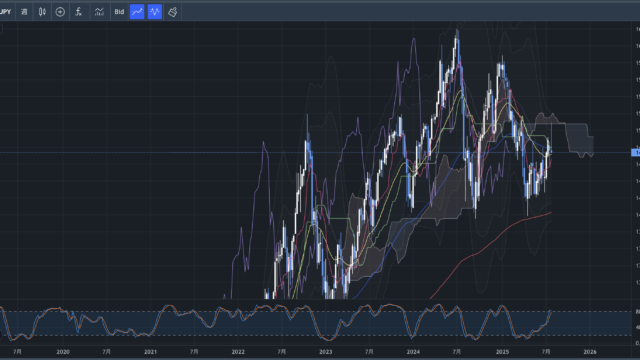640x360 pixels.
Task: Click the 2023 label on time axis
Action: click(325, 352)
